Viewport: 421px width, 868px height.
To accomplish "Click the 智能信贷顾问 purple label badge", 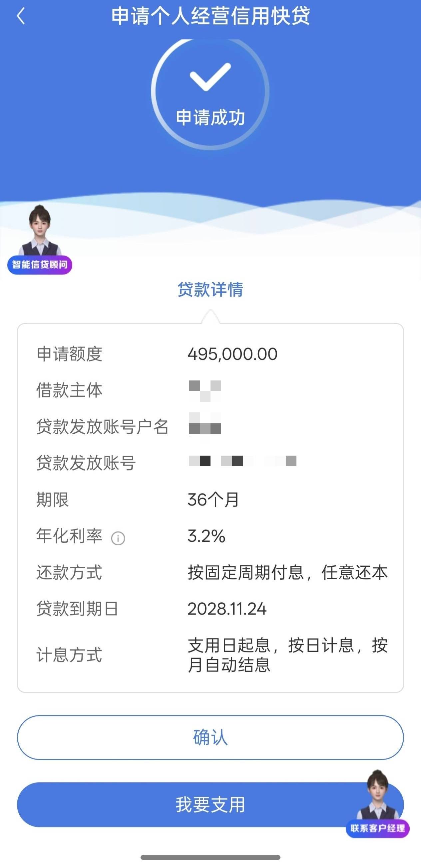I will pos(40,265).
